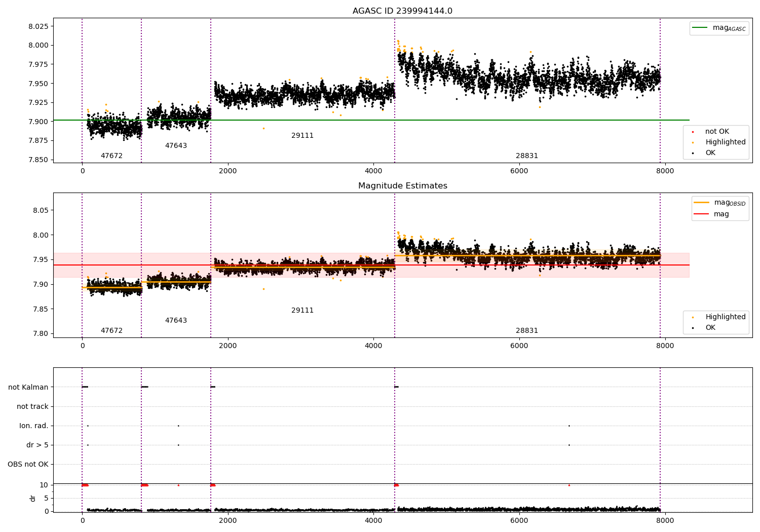Viewport: 760px width, 532px height.
Task: Click the 'not Kalman' axis label
Action: [28, 387]
